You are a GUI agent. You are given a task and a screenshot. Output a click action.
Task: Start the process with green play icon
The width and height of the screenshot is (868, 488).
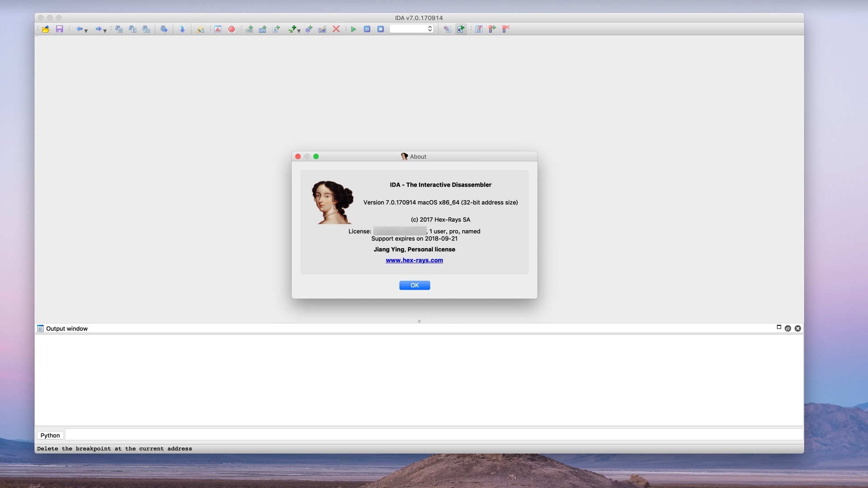pos(354,29)
